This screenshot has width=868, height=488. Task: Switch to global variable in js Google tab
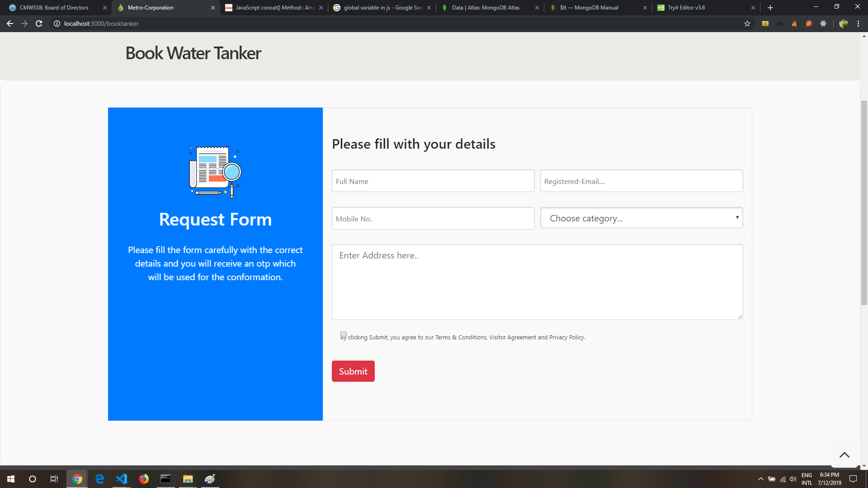pyautogui.click(x=382, y=8)
